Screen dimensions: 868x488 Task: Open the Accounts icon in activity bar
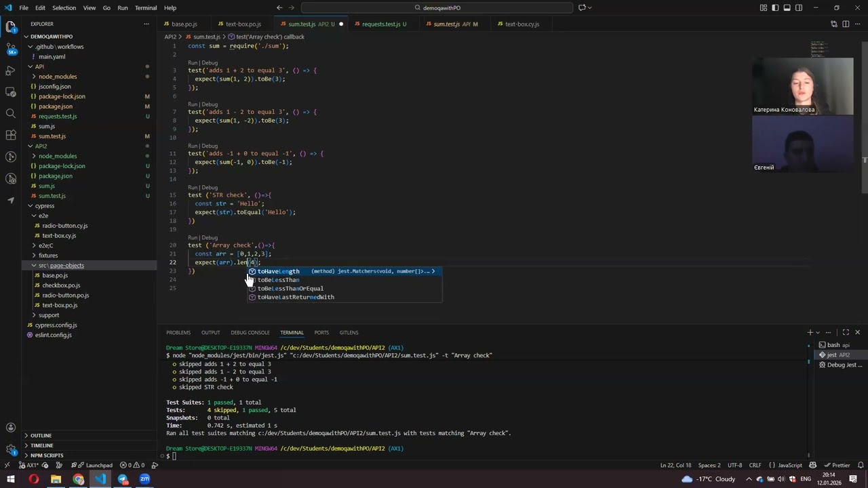coord(11,428)
